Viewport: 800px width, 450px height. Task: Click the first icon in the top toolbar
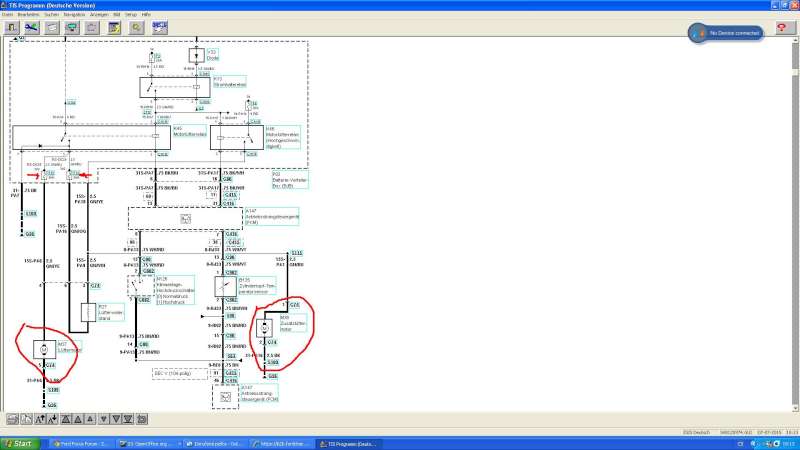point(13,28)
